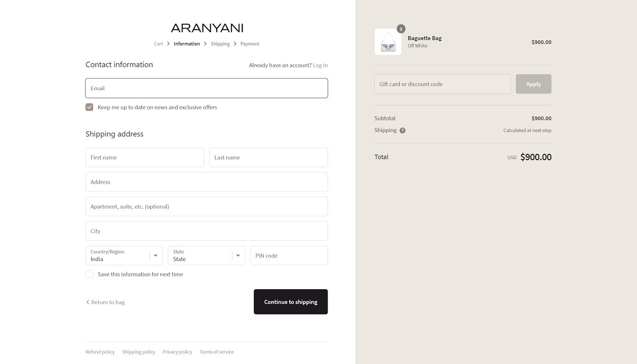Click the shipping help question mark icon
This screenshot has width=637, height=364.
[x=402, y=131]
